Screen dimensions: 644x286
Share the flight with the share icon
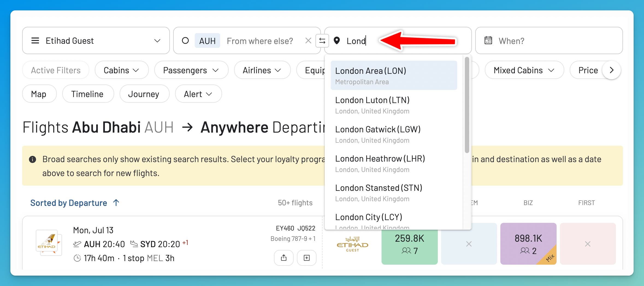(x=284, y=258)
